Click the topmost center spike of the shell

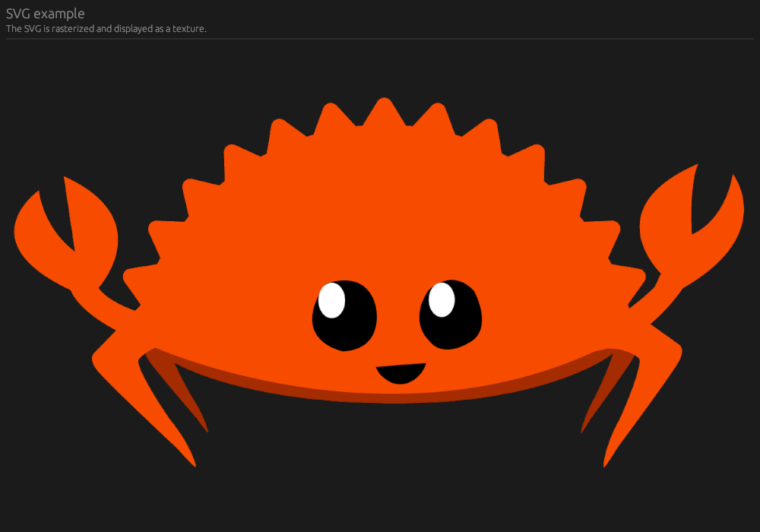tap(385, 110)
